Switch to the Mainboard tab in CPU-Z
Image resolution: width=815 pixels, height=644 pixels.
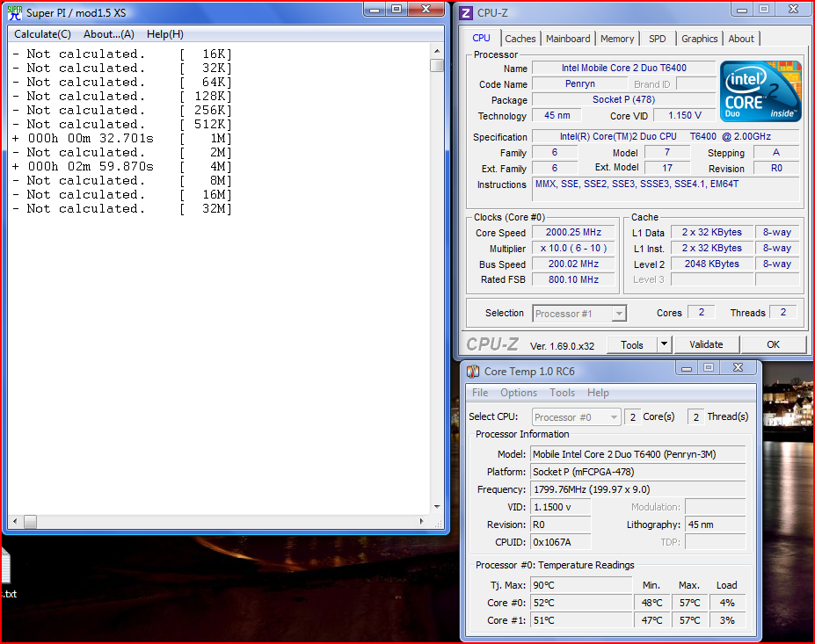pos(568,39)
